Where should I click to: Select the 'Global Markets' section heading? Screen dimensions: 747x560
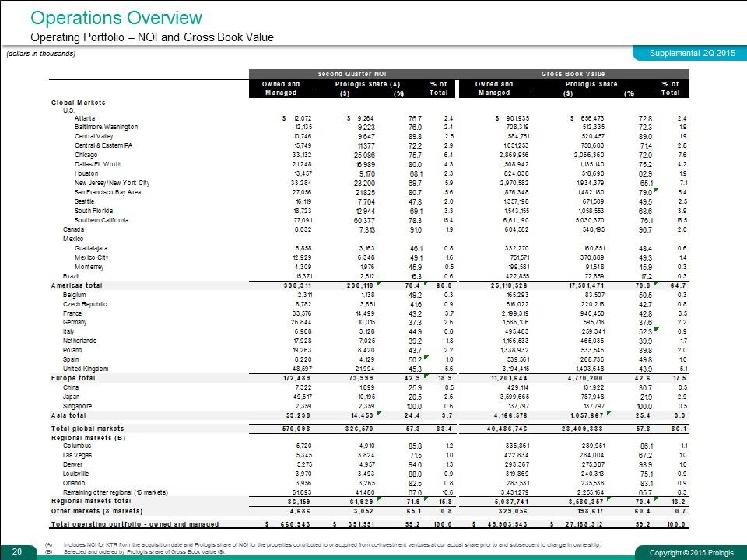[79, 103]
